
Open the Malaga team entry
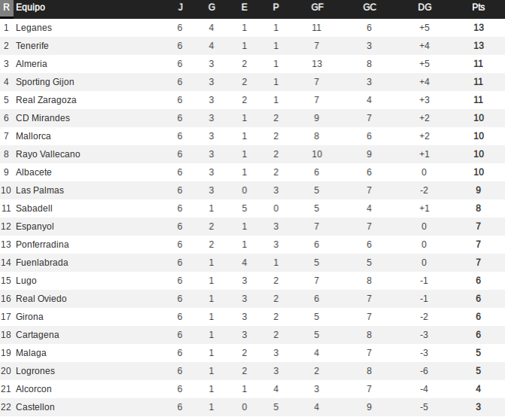point(32,353)
